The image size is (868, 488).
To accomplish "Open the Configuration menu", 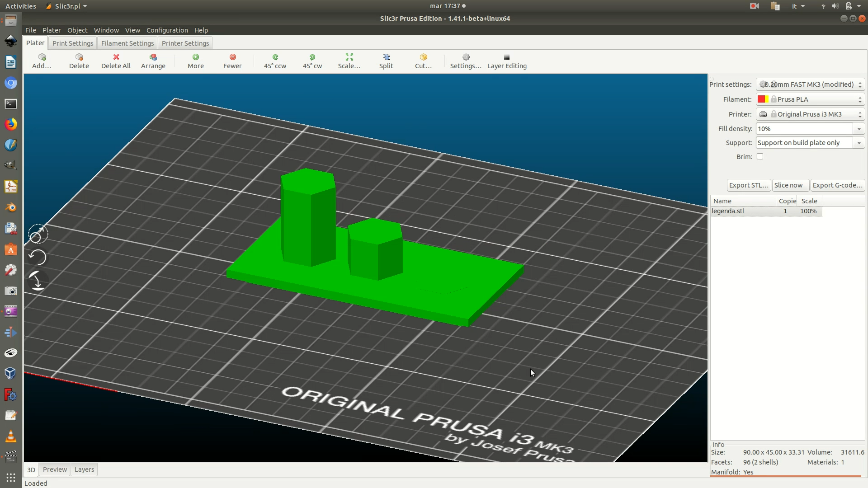I will (167, 30).
